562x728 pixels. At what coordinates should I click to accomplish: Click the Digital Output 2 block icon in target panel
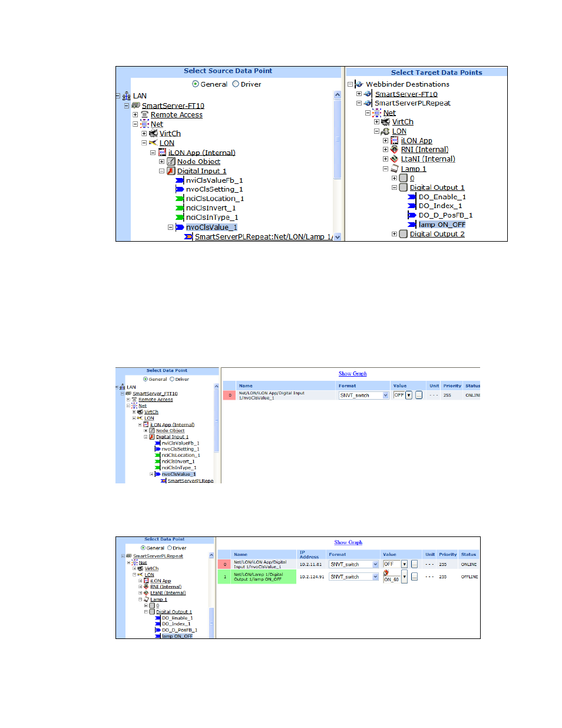tap(403, 234)
